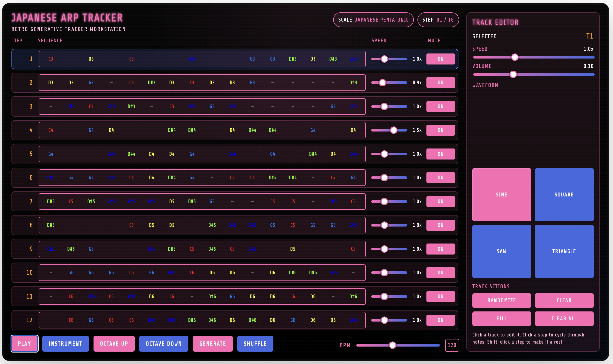This screenshot has height=364, width=613.
Task: Clear all tracks with CLEAR ALL
Action: click(x=564, y=318)
